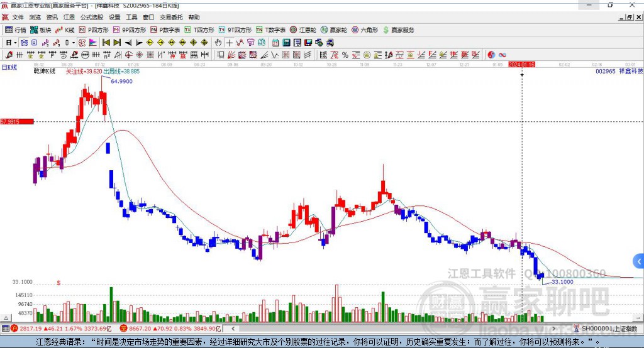The image size is (644, 348).
Task: Click the 乾坤K线 indicator label
Action: click(x=45, y=71)
